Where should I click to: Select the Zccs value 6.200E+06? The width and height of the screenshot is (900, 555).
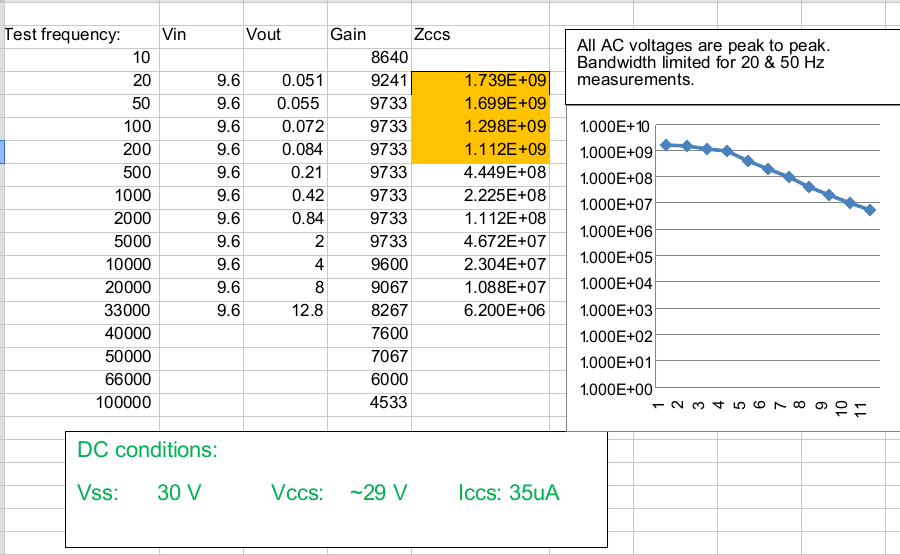click(480, 311)
